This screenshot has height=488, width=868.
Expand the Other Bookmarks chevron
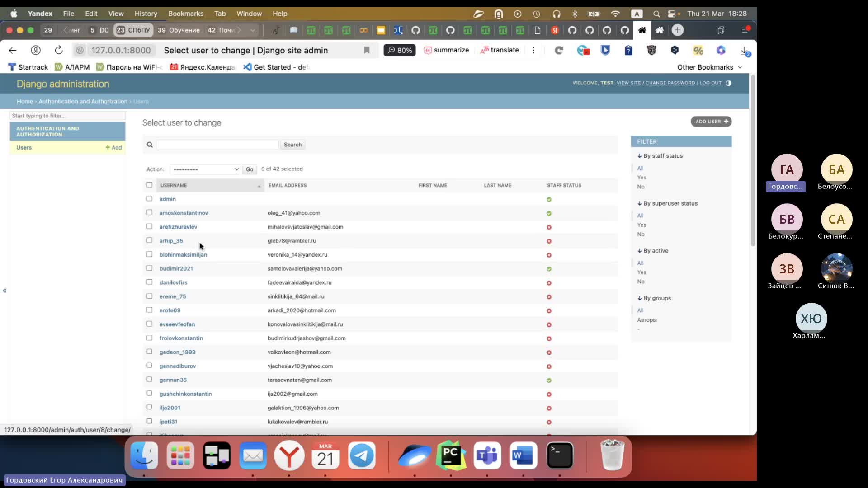pos(740,67)
